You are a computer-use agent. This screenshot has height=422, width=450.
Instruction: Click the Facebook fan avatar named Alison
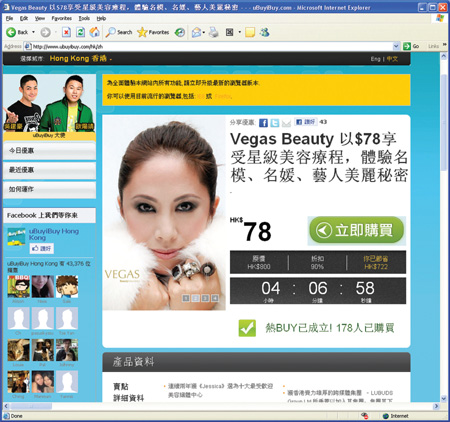[x=18, y=287]
